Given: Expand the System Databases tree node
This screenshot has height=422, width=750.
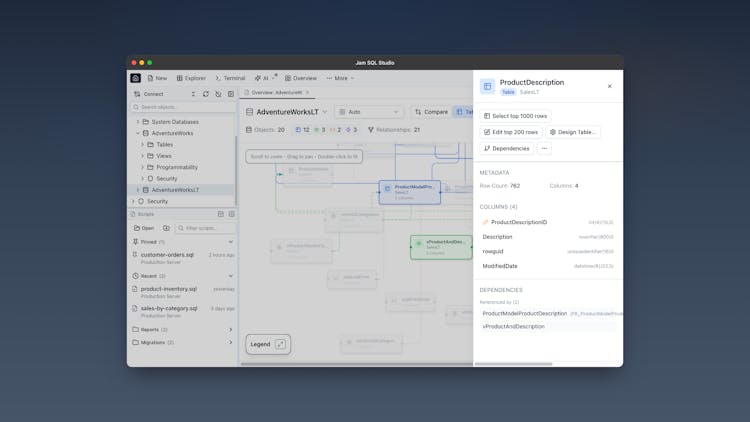Looking at the screenshot, I should coord(138,122).
